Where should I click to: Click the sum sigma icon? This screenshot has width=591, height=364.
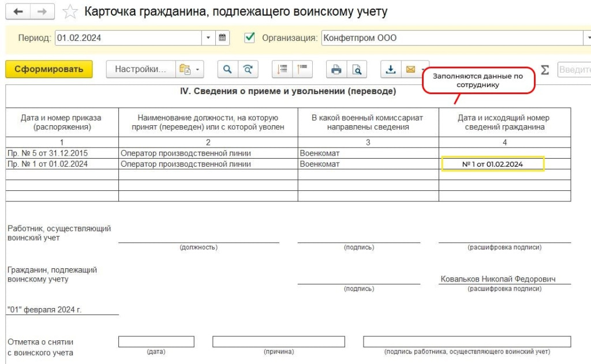(x=544, y=70)
